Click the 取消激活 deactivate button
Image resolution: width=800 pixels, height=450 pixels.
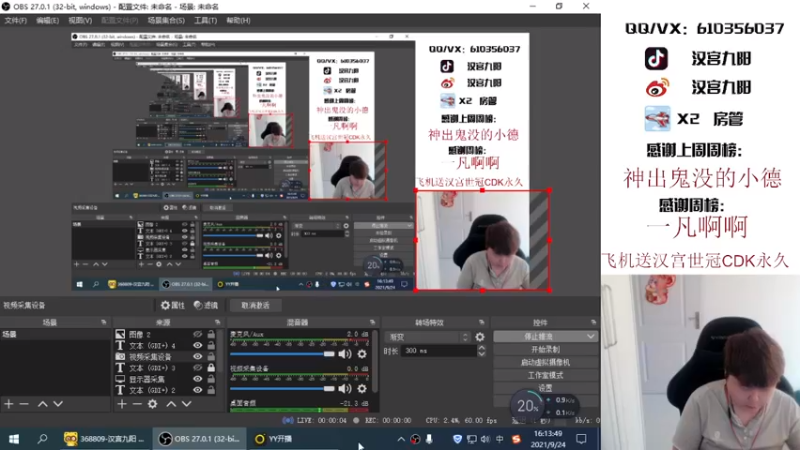[255, 305]
